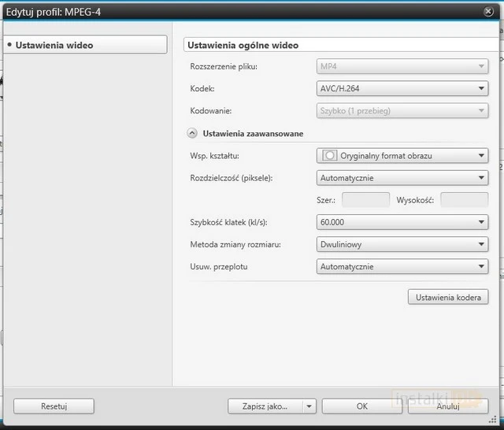Open the Rozszerzenie pliku MP4 dropdown
The height and width of the screenshot is (430, 504).
tap(402, 67)
